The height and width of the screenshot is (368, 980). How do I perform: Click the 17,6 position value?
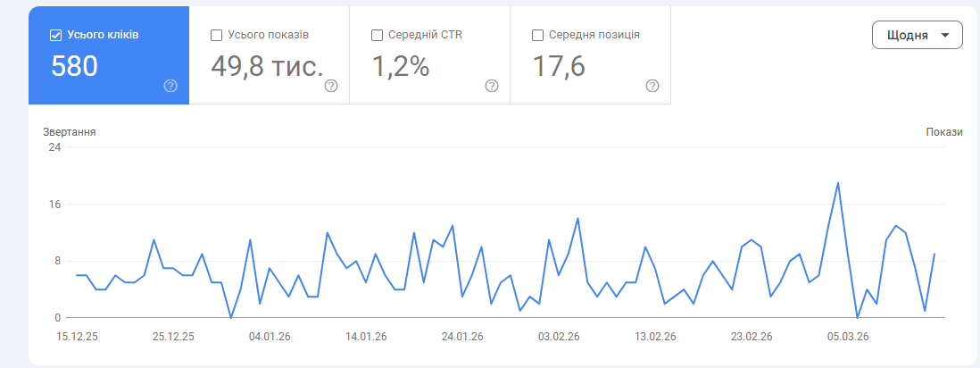559,66
